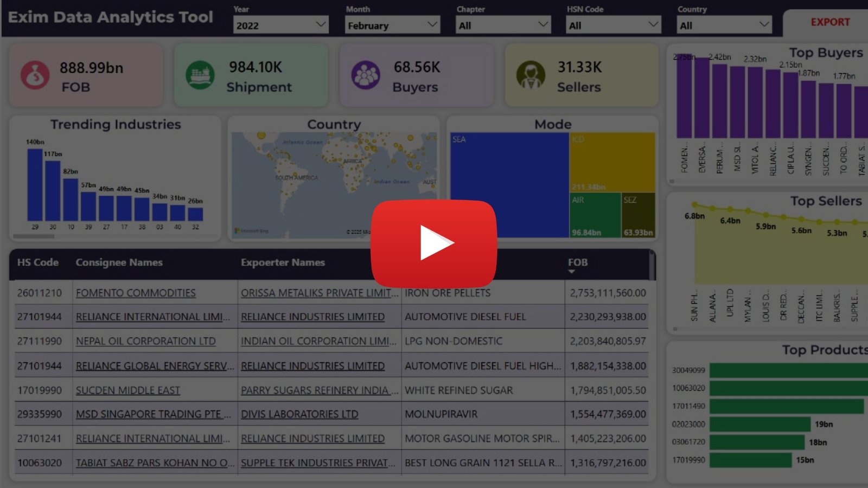Click the Consignee Names column header
Screen dimensions: 868x488
coord(119,262)
